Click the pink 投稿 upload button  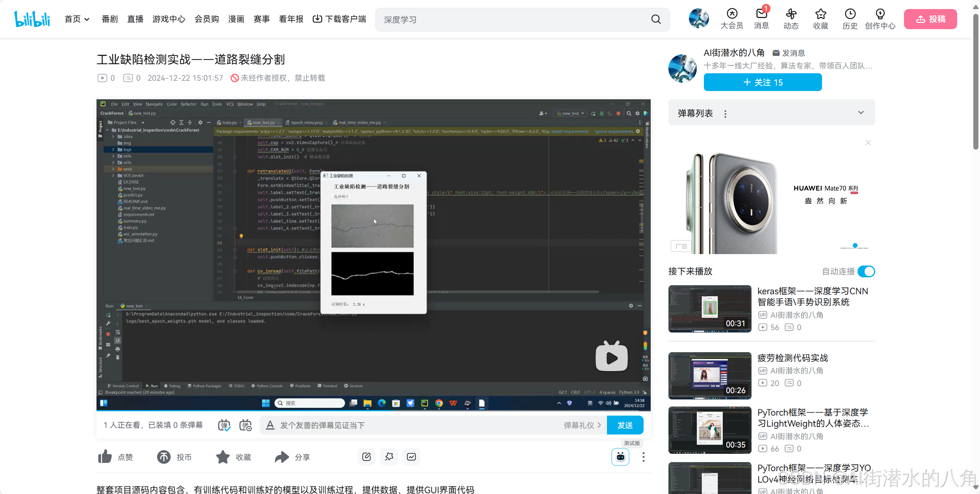(x=930, y=19)
